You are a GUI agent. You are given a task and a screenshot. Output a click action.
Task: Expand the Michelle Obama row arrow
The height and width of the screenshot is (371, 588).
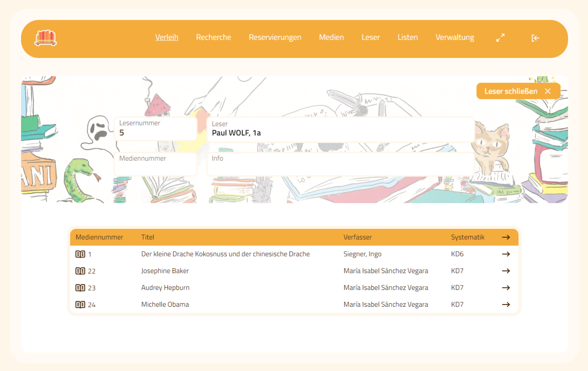click(506, 304)
